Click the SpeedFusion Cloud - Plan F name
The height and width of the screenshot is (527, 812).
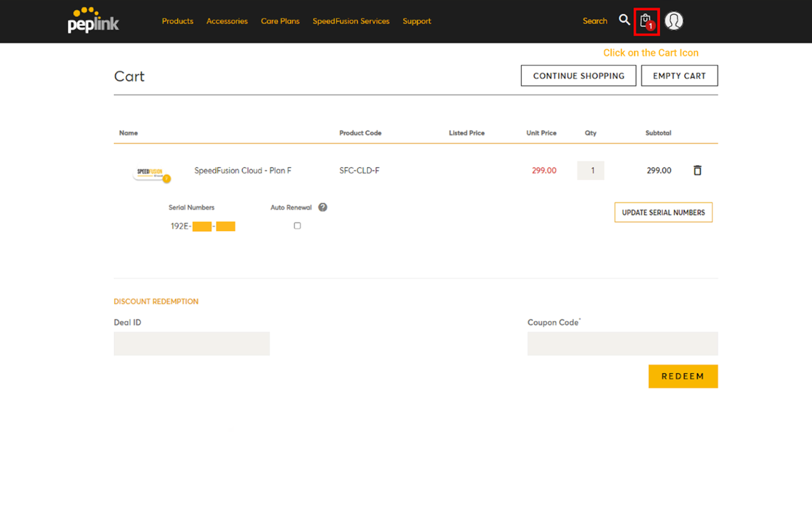243,170
